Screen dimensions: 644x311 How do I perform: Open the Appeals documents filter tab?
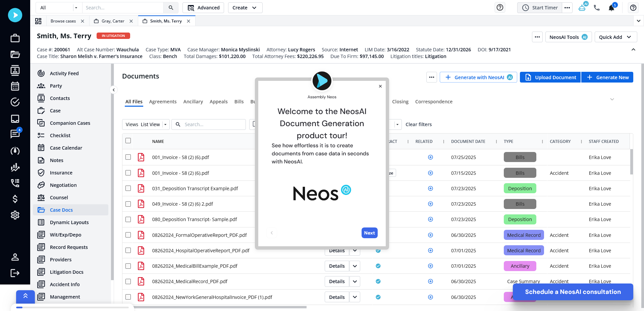pos(219,101)
